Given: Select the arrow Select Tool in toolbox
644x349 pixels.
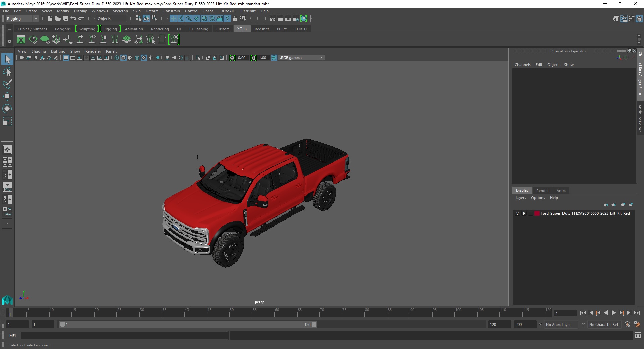Looking at the screenshot, I should tap(7, 59).
